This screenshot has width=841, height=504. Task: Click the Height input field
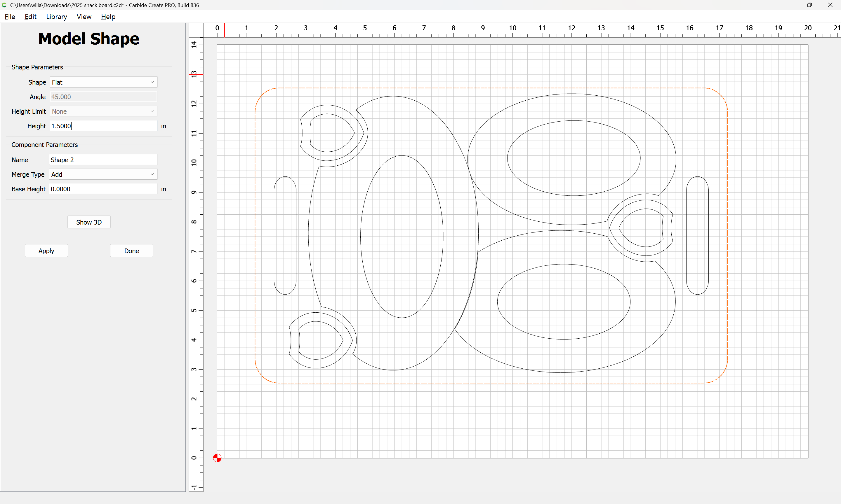coord(103,126)
